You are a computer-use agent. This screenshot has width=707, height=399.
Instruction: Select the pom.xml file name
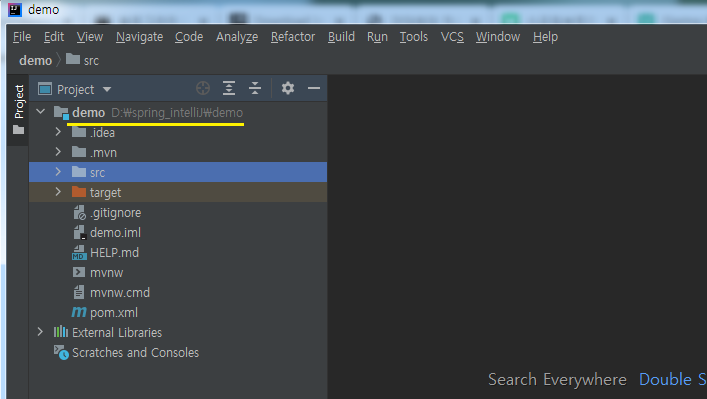point(114,312)
